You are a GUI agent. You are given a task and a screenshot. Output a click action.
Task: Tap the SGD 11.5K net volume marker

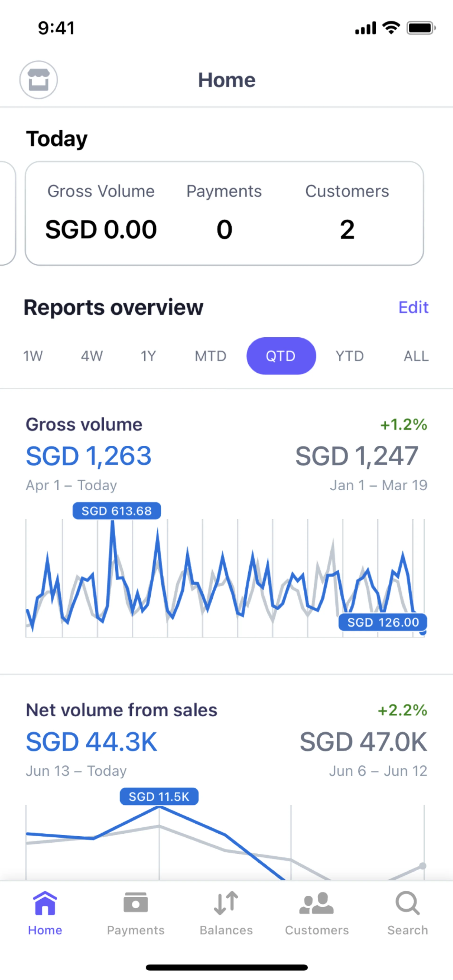(x=159, y=796)
